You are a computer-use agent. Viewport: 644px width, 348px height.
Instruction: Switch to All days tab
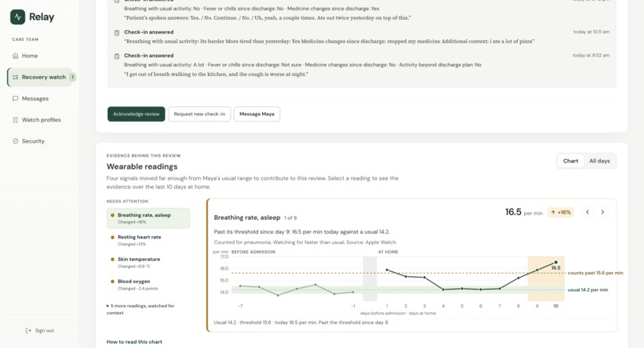[x=599, y=161]
